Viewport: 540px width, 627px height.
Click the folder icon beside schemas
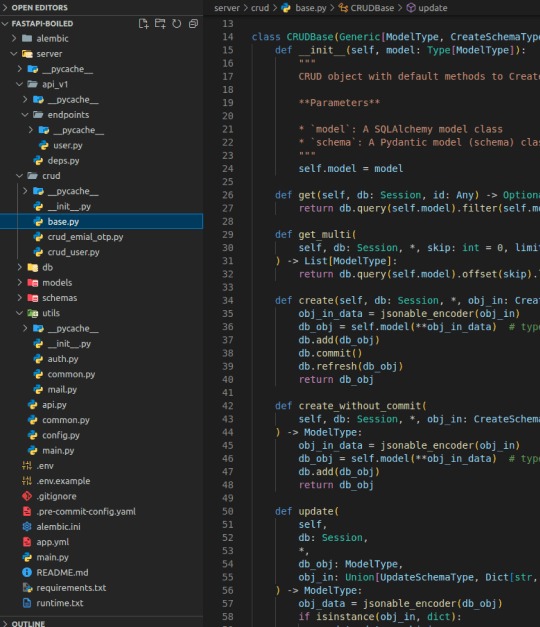click(32, 298)
